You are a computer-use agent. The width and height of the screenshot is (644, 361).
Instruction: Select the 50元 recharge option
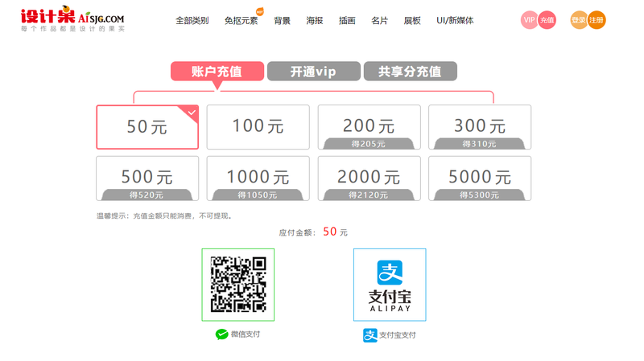click(x=147, y=127)
